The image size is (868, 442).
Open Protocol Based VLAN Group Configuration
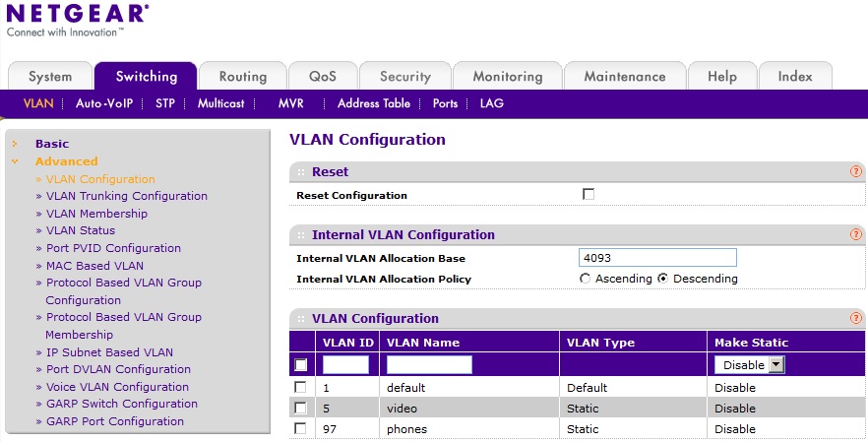(123, 291)
